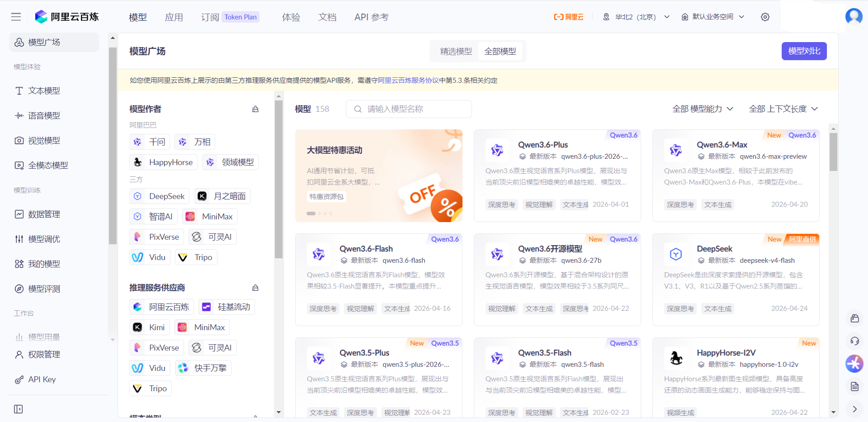Viewport: 868px width, 422px height.
Task: Filter by 领域模型 author
Action: [x=230, y=162]
